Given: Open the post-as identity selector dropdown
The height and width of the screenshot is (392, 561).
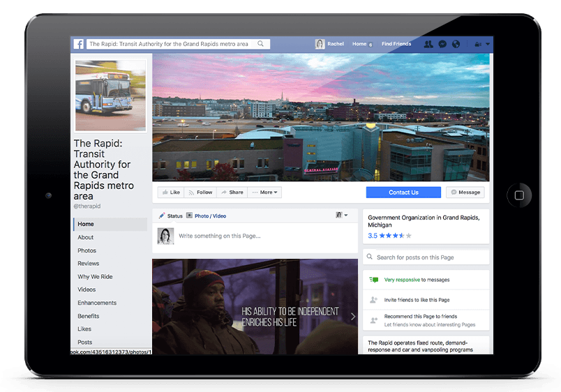Looking at the screenshot, I should click(x=342, y=216).
